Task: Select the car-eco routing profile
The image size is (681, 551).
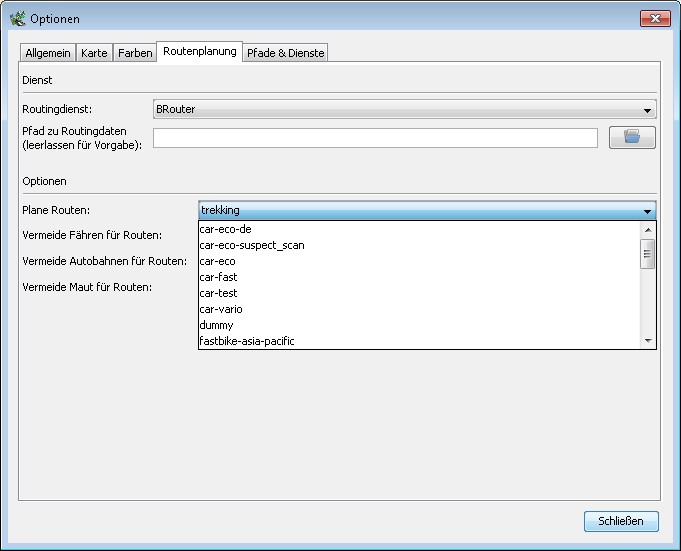Action: [x=218, y=261]
